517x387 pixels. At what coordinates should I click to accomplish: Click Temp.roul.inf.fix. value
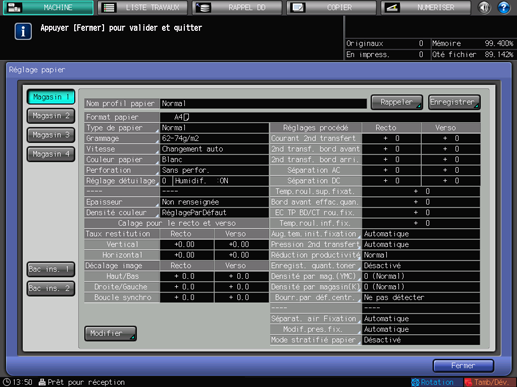(x=421, y=223)
